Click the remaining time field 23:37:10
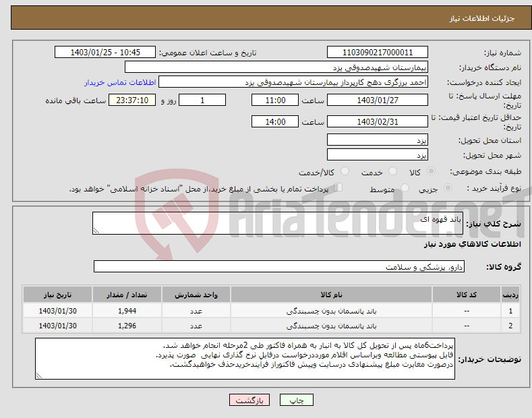The image size is (532, 418). (x=132, y=100)
